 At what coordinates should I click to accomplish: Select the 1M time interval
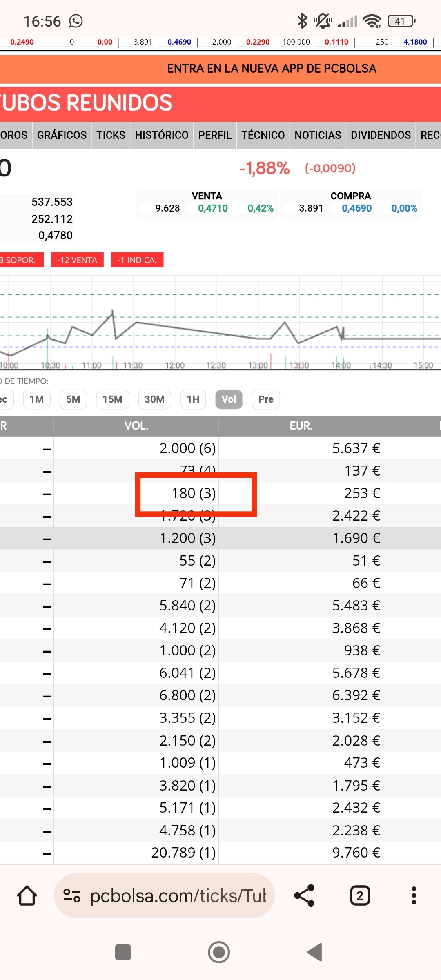37,399
